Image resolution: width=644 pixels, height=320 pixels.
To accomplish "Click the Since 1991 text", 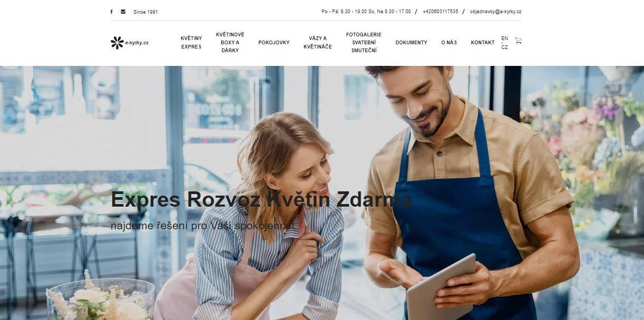I will click(x=145, y=12).
